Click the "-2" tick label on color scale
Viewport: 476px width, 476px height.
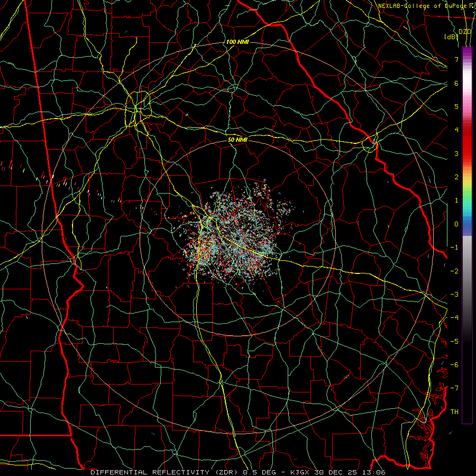pos(454,271)
